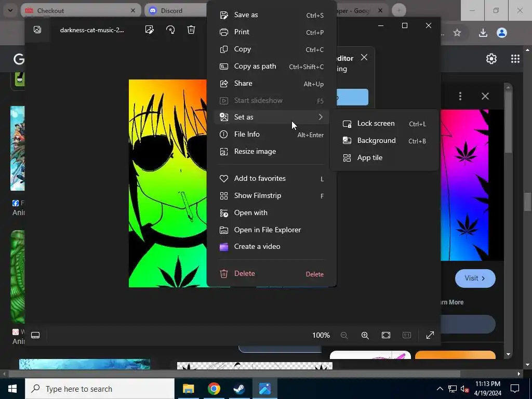Screen dimensions: 532x399
Task: Click the Google logo in Chrome
Action: click(19, 59)
